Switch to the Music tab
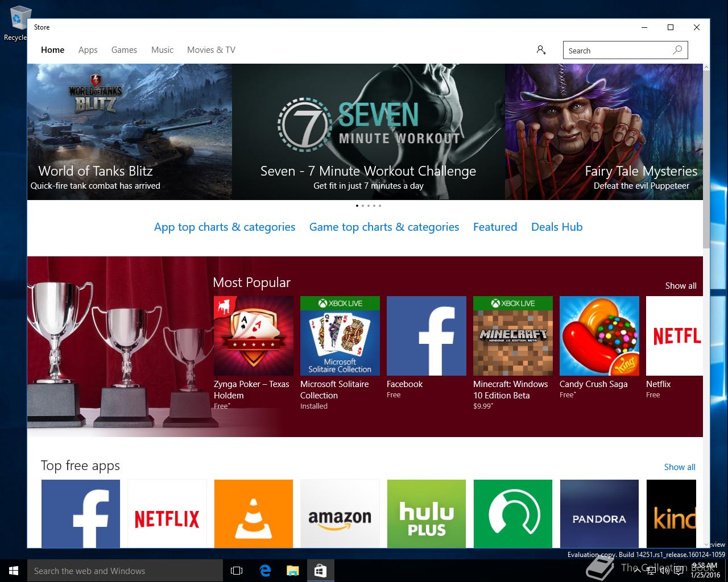728x582 pixels. tap(162, 50)
